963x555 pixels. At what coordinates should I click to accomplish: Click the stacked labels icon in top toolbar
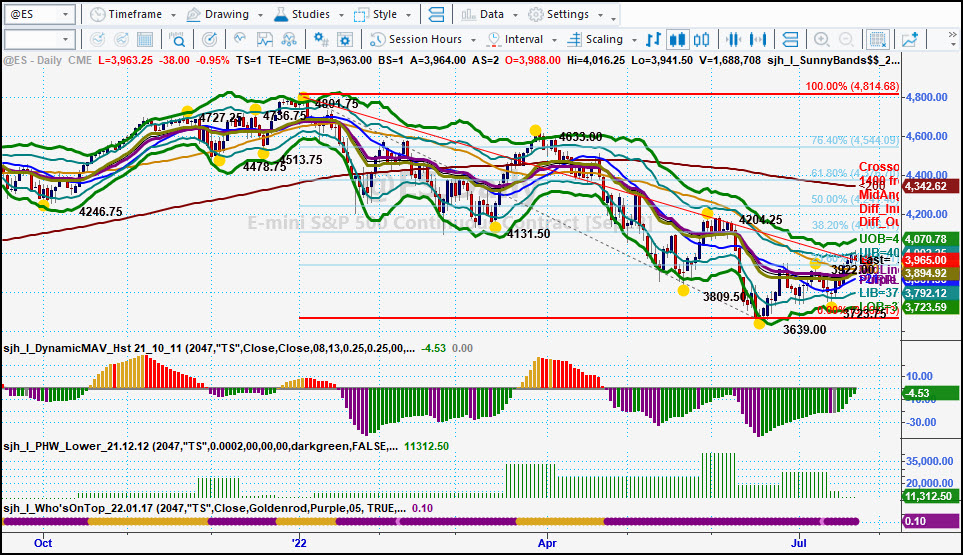tap(437, 14)
